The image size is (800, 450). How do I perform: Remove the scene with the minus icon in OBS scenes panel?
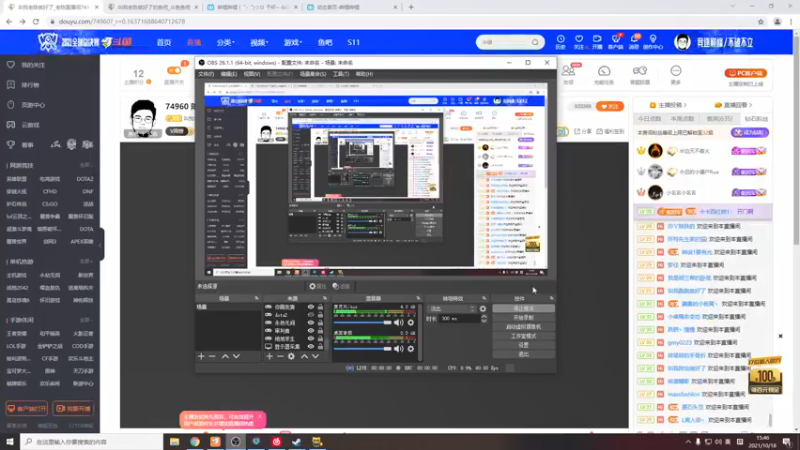(x=212, y=356)
